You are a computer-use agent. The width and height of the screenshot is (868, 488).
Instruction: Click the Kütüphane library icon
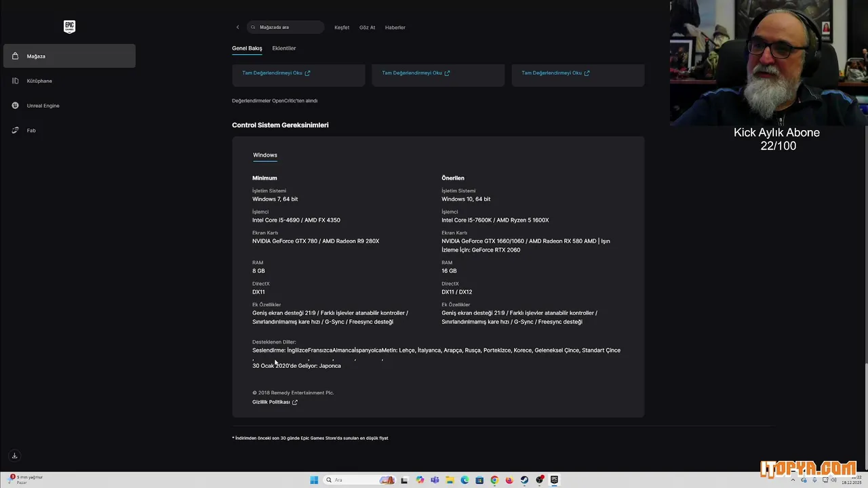15,81
